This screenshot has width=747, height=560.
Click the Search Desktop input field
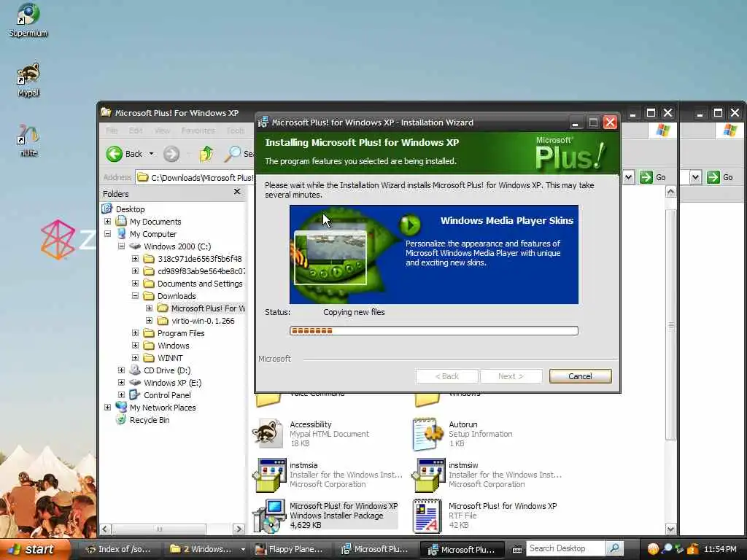pyautogui.click(x=565, y=548)
